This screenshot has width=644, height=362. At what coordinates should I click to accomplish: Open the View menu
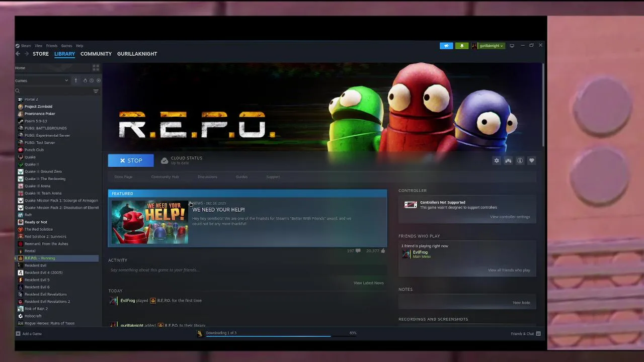click(38, 46)
